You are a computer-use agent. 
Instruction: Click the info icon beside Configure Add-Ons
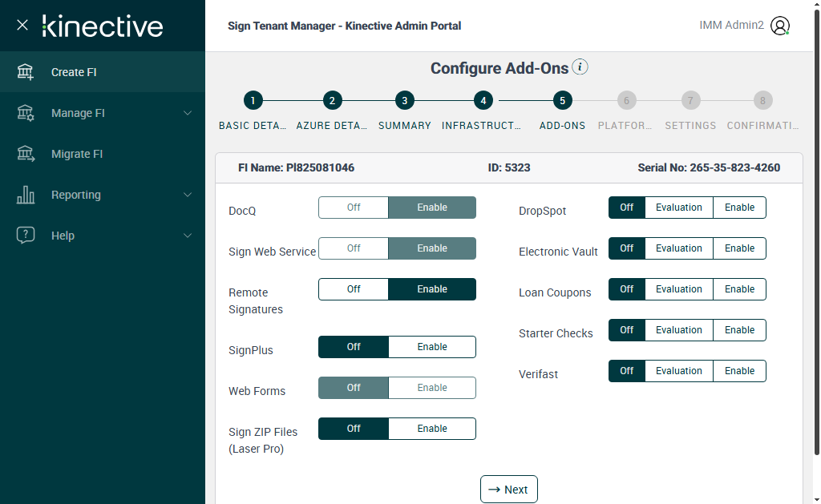tap(580, 67)
